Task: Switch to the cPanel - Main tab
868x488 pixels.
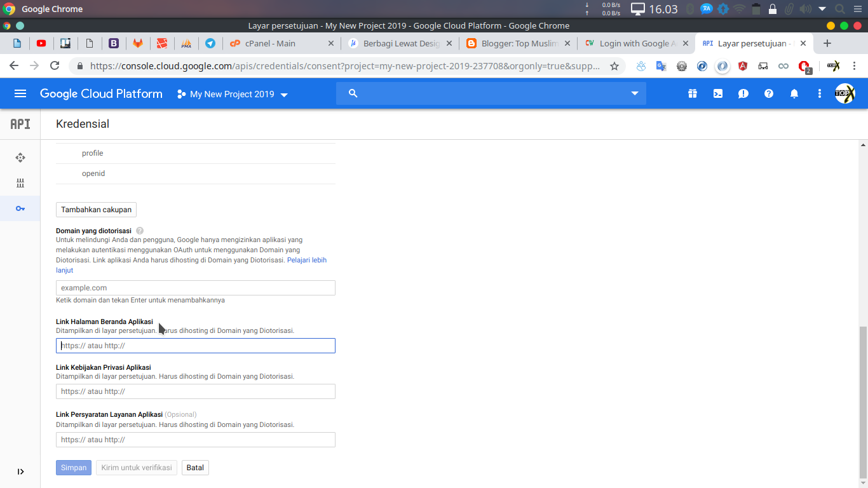Action: [x=270, y=43]
